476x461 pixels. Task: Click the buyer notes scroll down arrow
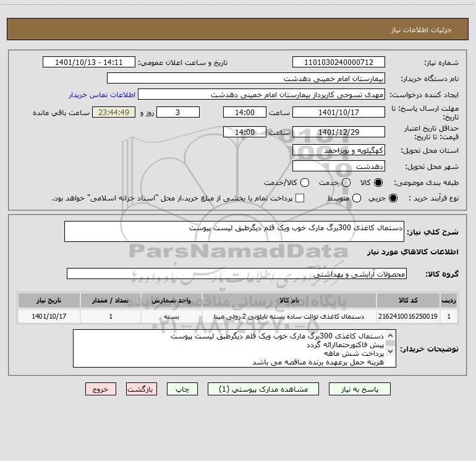(x=391, y=351)
